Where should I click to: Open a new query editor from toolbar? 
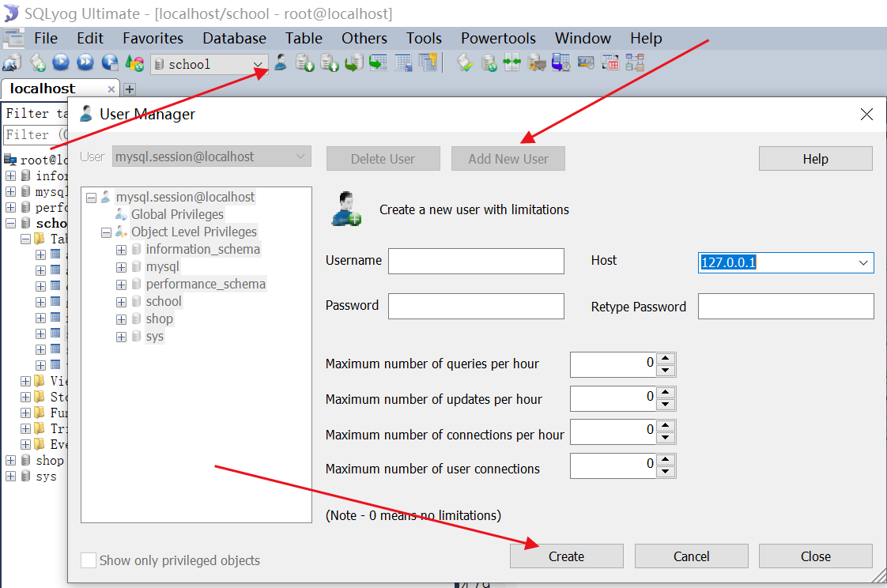tap(37, 62)
